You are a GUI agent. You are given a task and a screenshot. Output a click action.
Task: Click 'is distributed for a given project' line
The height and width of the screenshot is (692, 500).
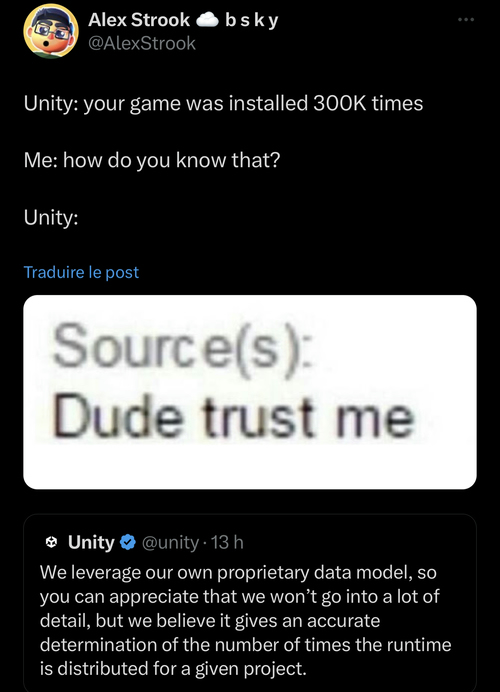[x=173, y=668]
